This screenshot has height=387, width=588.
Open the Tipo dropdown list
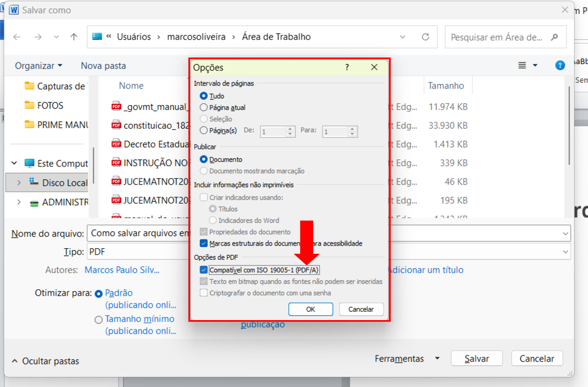[x=564, y=252]
